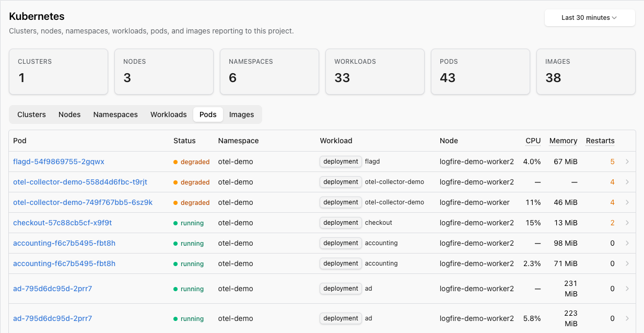Open the accounting pod link in the 98 MiB row
Screen dimensions: 644x333
pos(64,243)
